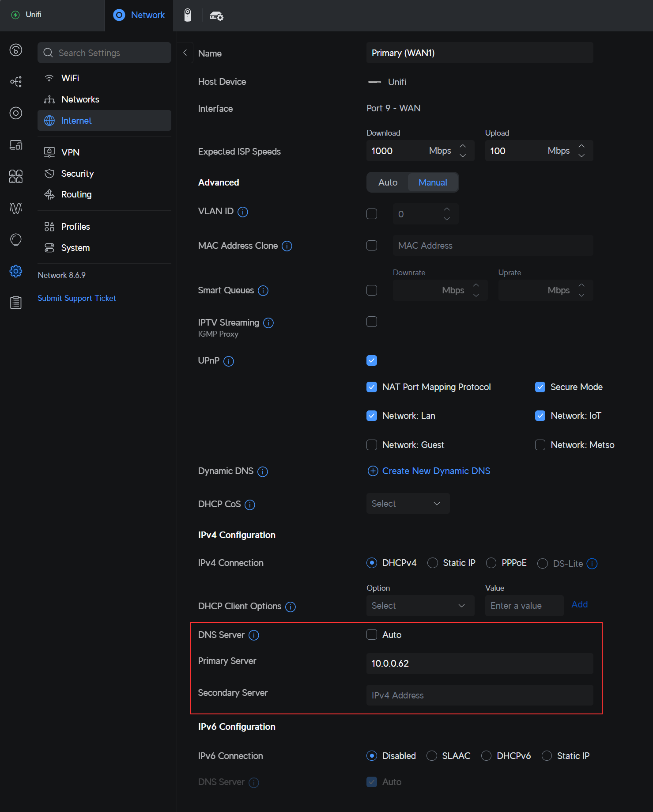Open the Protect camera app icon
The height and width of the screenshot is (812, 653).
[x=188, y=15]
